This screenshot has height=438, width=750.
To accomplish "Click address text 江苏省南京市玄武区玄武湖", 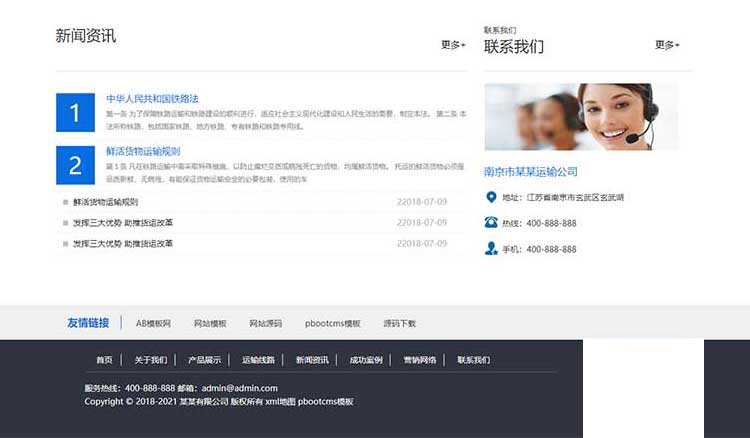I will [575, 197].
